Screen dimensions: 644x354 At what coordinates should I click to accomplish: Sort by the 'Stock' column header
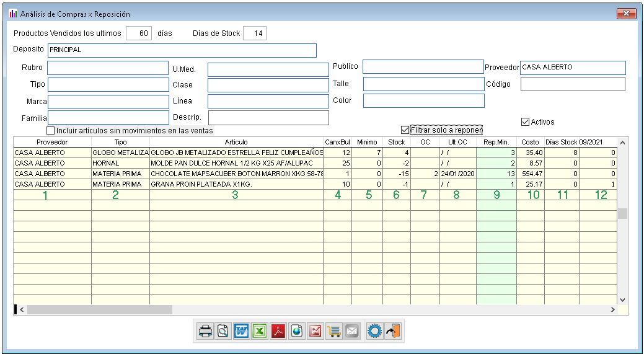pyautogui.click(x=396, y=142)
